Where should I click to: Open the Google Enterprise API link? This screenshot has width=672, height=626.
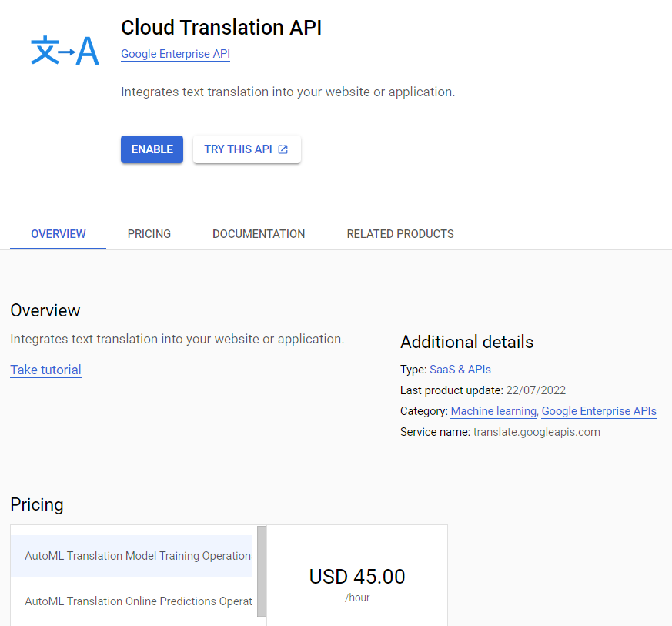176,54
